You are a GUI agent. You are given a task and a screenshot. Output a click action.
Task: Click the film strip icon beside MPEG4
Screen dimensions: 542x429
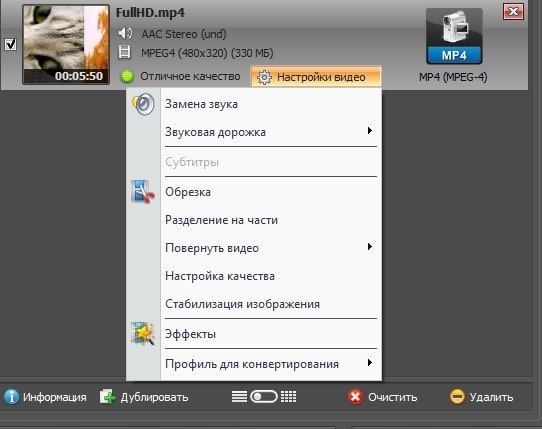pos(124,53)
